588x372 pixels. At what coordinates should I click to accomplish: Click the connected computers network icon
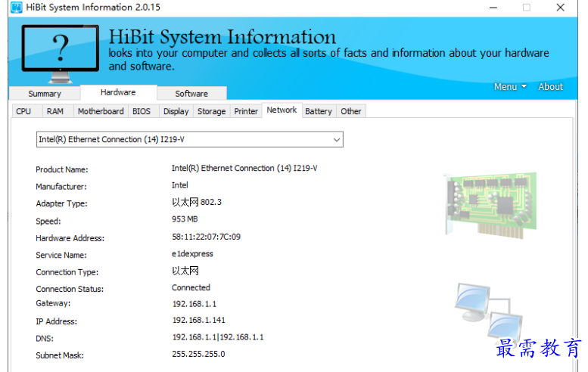point(488,311)
